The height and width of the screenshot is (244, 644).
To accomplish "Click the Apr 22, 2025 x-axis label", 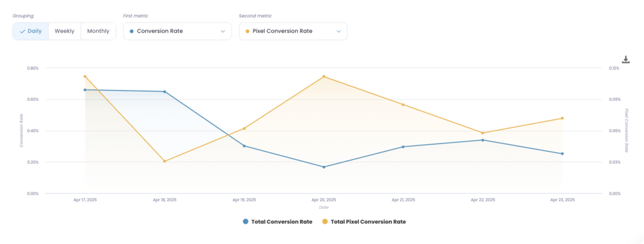I will (482, 200).
